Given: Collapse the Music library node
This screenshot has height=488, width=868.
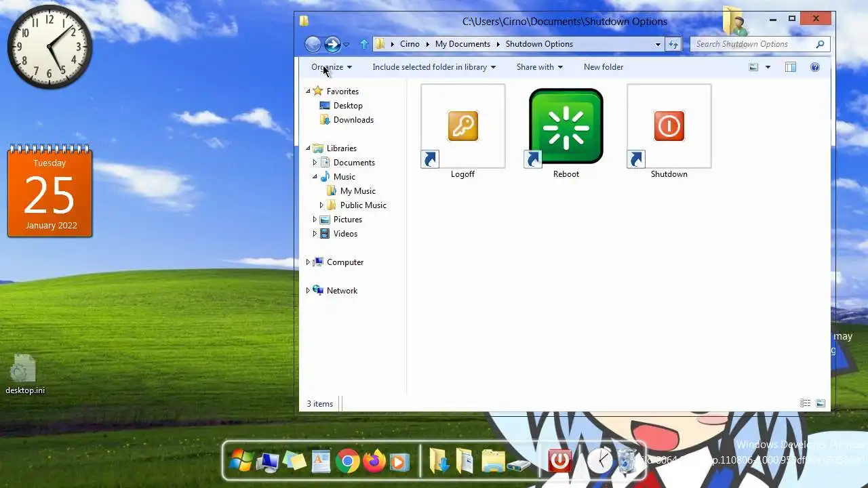Looking at the screenshot, I should (x=315, y=176).
